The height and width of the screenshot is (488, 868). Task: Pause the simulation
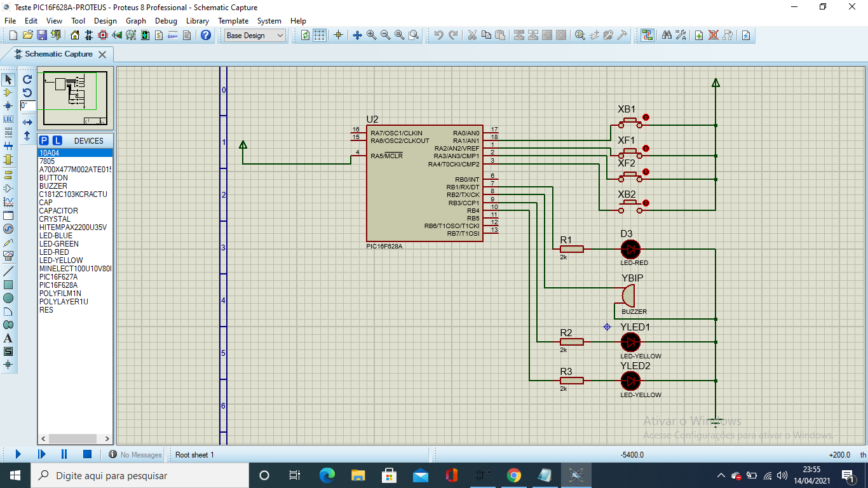tap(64, 454)
